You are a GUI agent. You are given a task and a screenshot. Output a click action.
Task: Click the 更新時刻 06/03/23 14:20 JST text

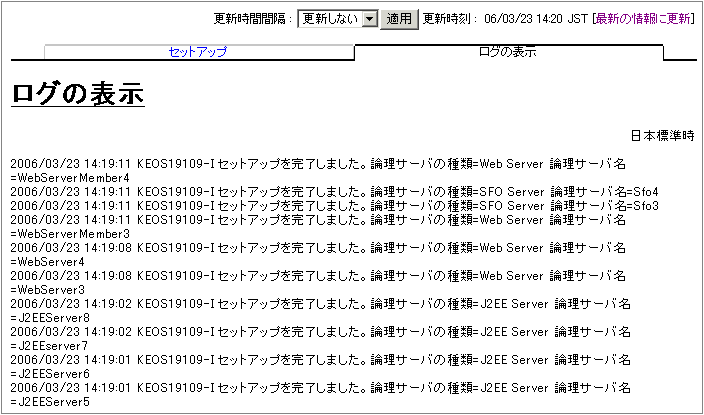[x=506, y=19]
